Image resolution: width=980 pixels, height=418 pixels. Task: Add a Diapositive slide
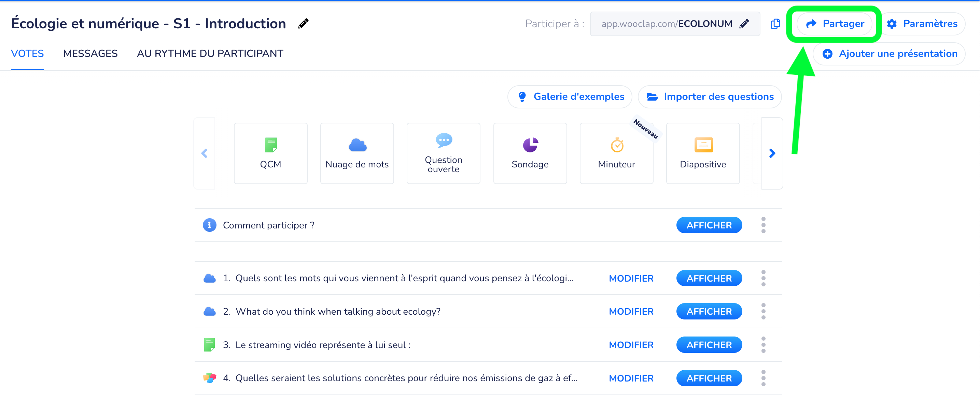[703, 153]
